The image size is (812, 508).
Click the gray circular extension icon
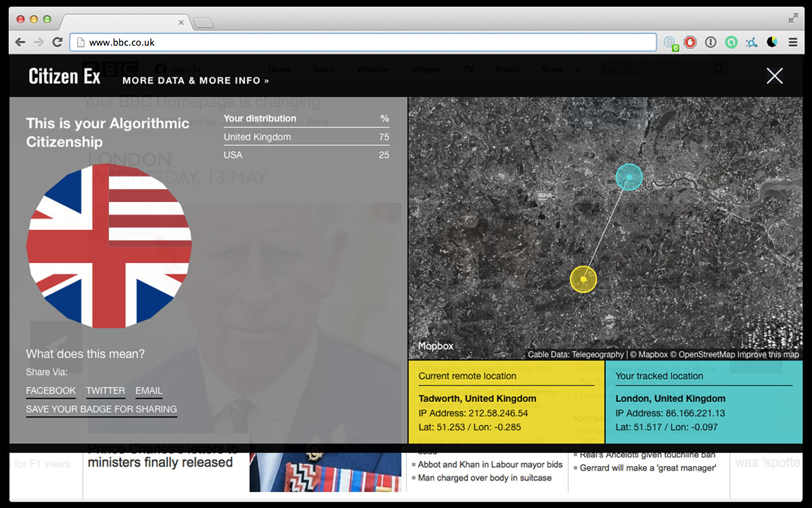(x=710, y=43)
